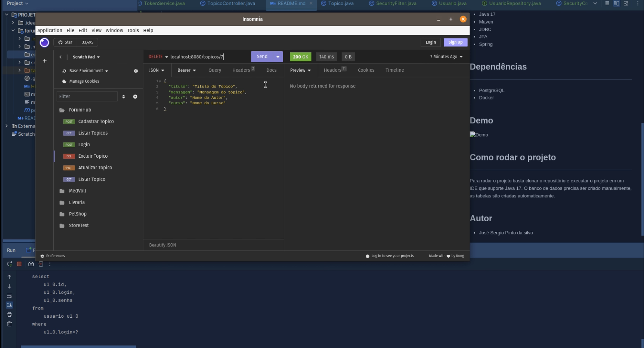Switch to the Bearer auth tab

[x=186, y=70]
